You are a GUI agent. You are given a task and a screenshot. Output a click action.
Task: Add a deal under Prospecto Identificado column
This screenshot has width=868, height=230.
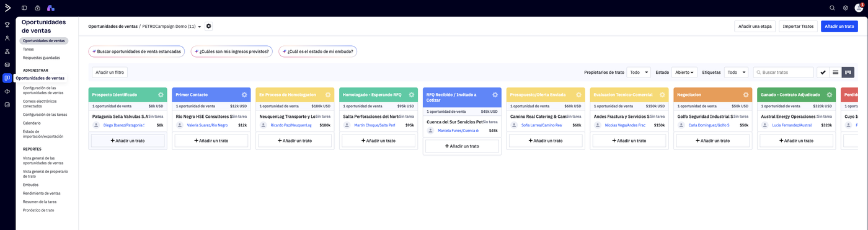tap(128, 141)
